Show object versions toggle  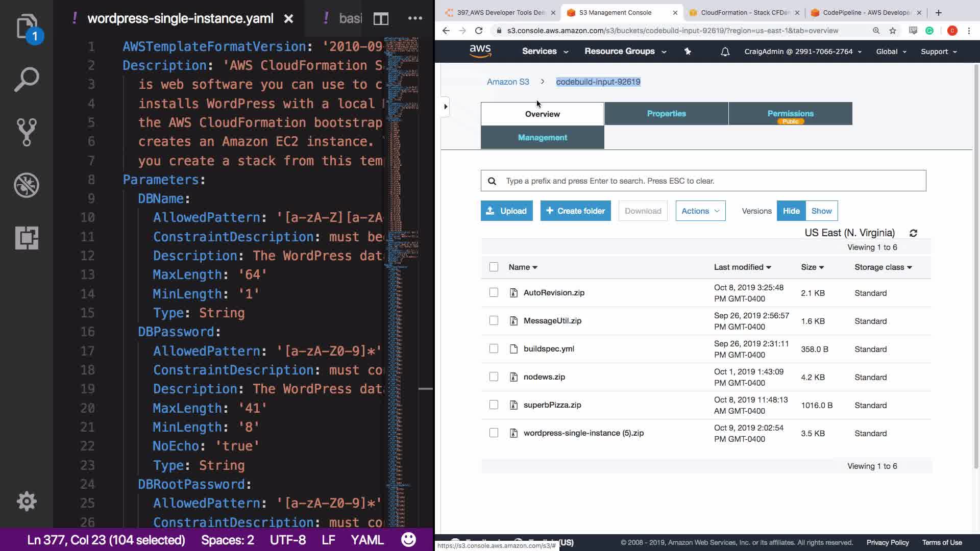pyautogui.click(x=821, y=211)
